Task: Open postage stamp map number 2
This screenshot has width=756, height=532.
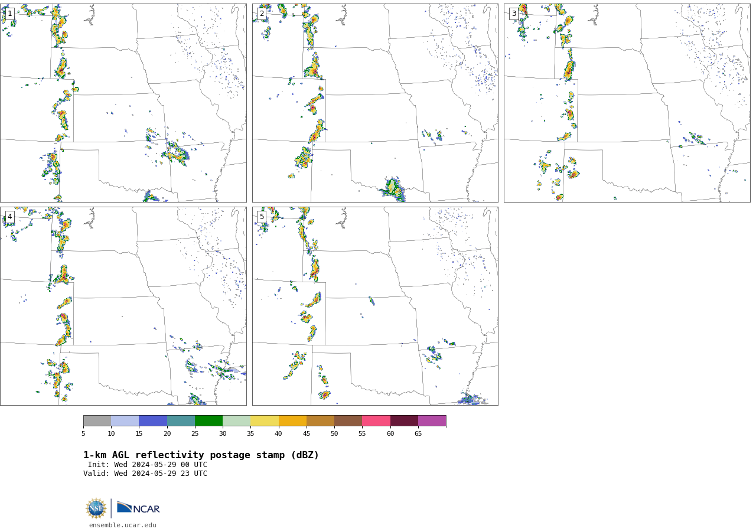Action: (x=375, y=103)
